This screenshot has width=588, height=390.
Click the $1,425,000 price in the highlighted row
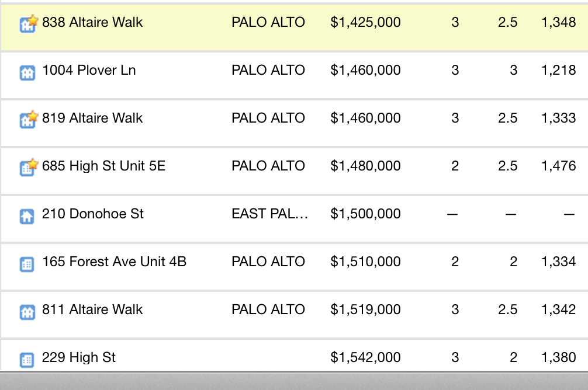click(365, 23)
